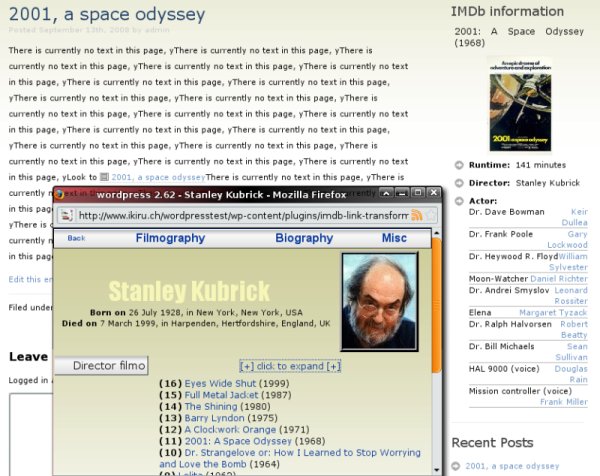Click the popup scrollbar down arrow
The height and width of the screenshot is (476, 600).
(x=437, y=469)
